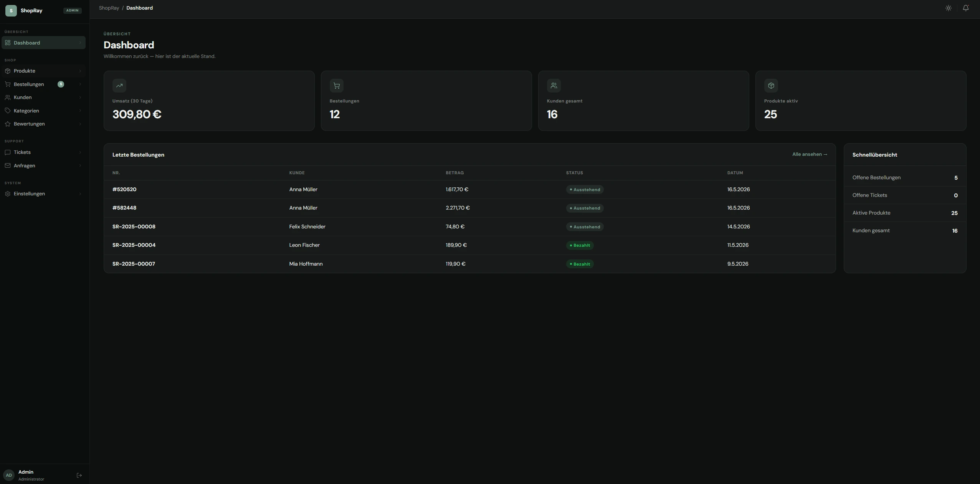Click customer name Mia Hoffmann
The width and height of the screenshot is (980, 484).
click(x=306, y=264)
